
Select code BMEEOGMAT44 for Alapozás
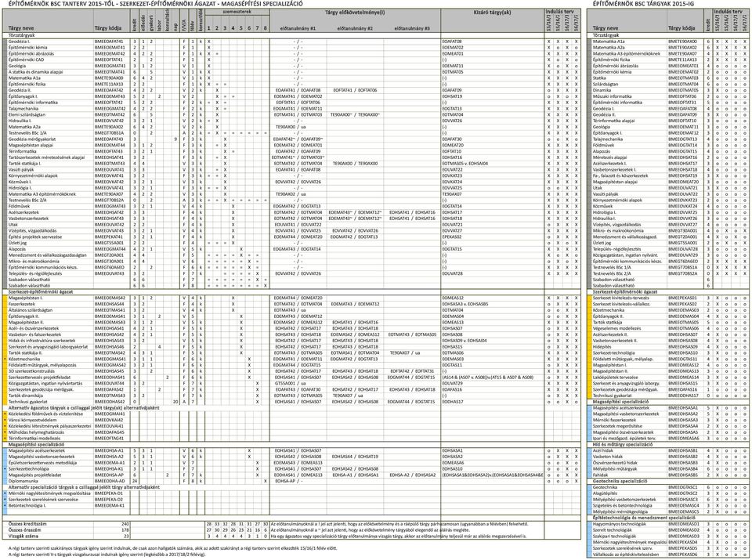point(110,249)
